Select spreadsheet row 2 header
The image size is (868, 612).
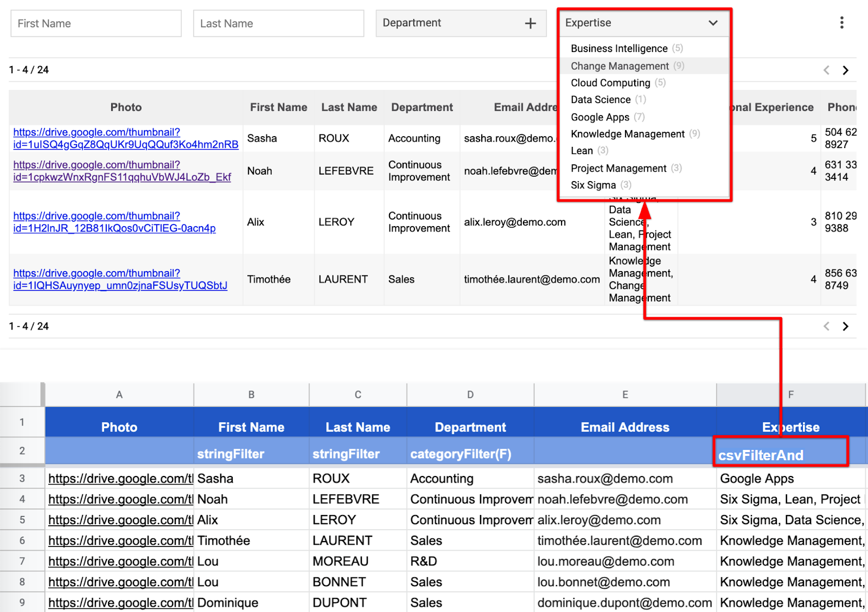click(22, 450)
